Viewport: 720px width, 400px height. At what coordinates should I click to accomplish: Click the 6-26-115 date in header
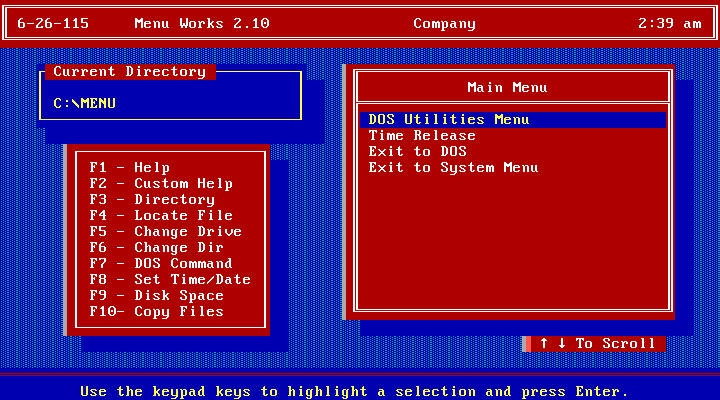click(x=52, y=23)
